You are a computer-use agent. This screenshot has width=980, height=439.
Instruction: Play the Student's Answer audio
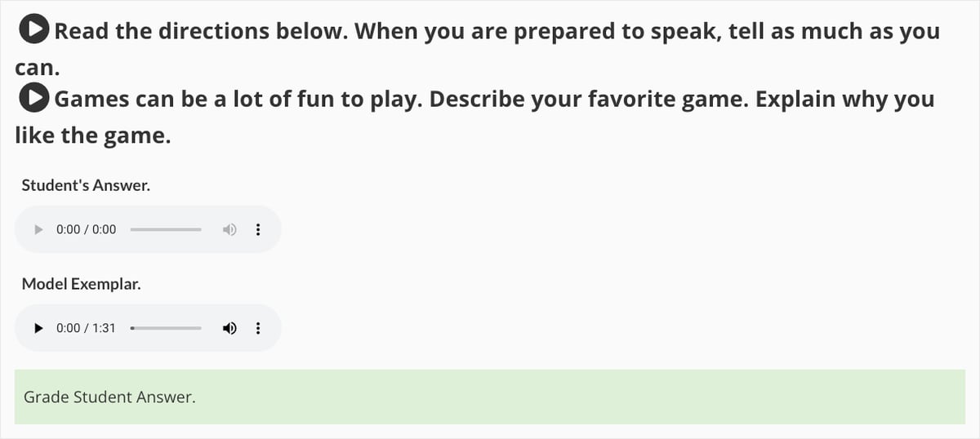pyautogui.click(x=38, y=229)
